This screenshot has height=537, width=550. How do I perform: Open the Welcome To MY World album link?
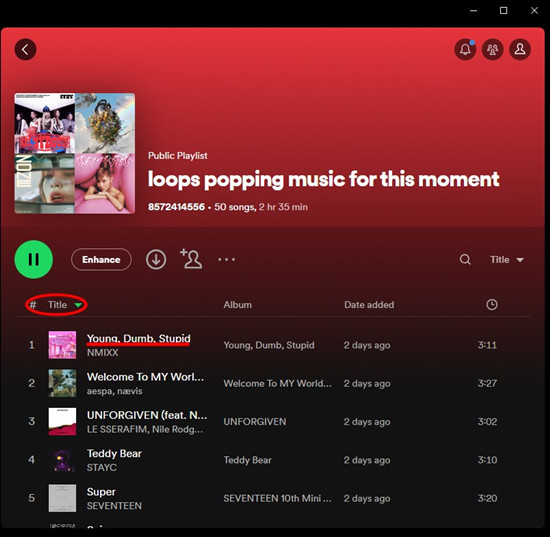pos(277,383)
